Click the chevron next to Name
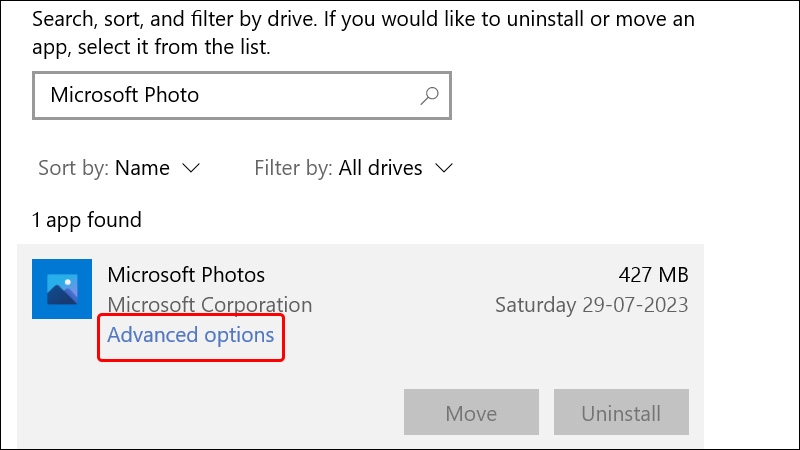The width and height of the screenshot is (800, 450). 191,168
